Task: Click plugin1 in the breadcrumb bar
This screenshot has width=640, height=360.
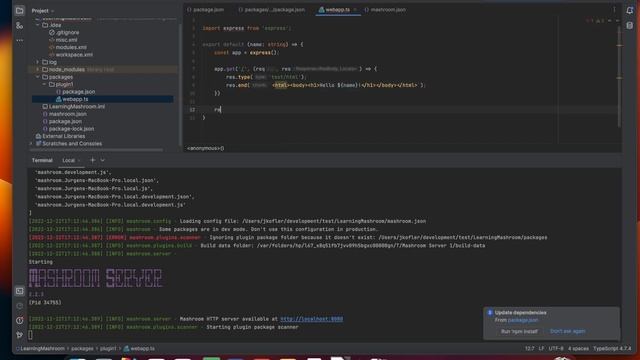Action: (108, 349)
